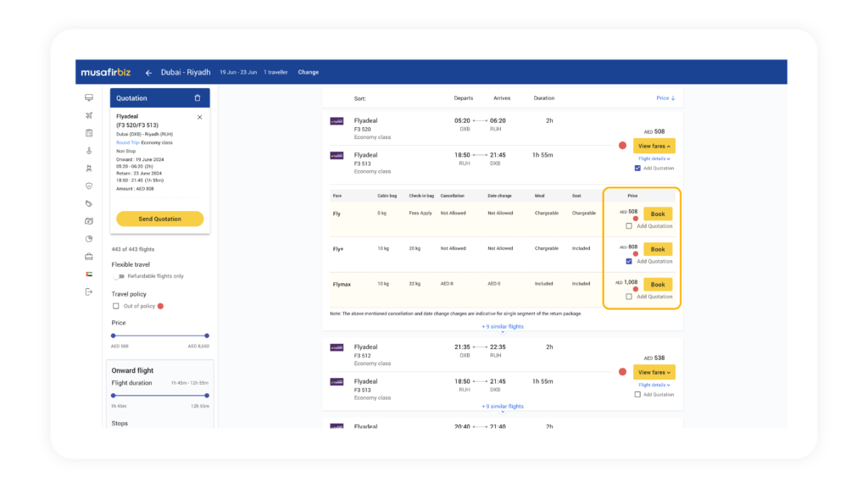Click the 19 Jun - 23 Jun dates in the header
This screenshot has height=488, width=868.
pyautogui.click(x=238, y=73)
